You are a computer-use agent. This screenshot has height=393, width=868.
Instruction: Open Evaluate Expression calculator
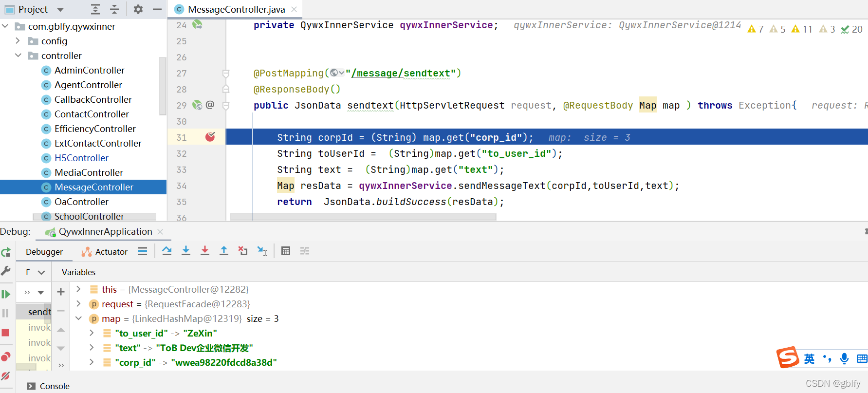[x=286, y=251]
